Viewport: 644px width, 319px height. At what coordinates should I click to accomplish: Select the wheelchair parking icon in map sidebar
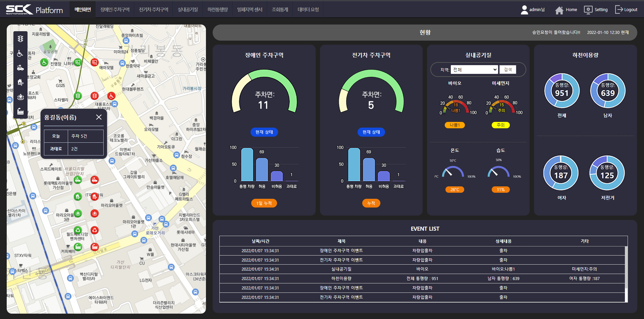pyautogui.click(x=20, y=53)
